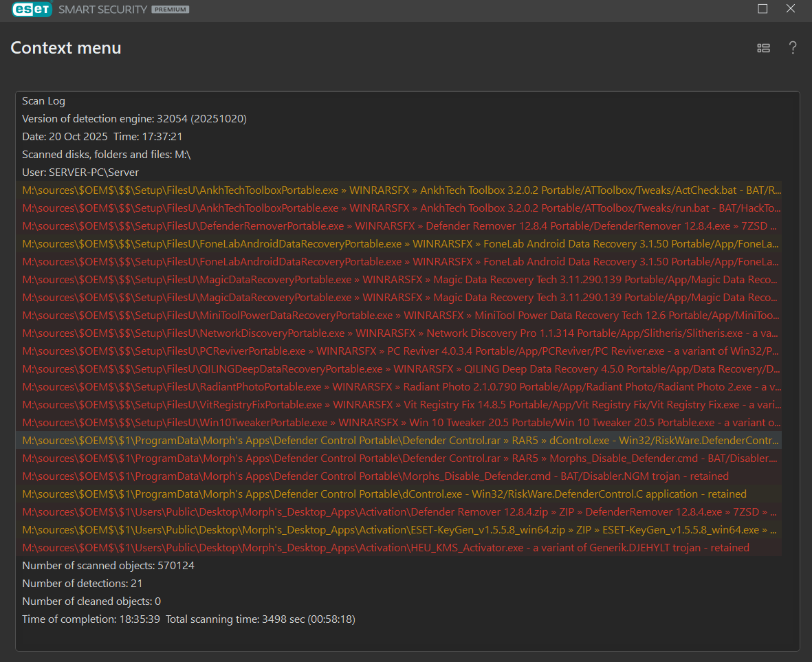This screenshot has width=812, height=662.
Task: Select the VitRegistryFixPortable.exe log line
Action: 401,404
